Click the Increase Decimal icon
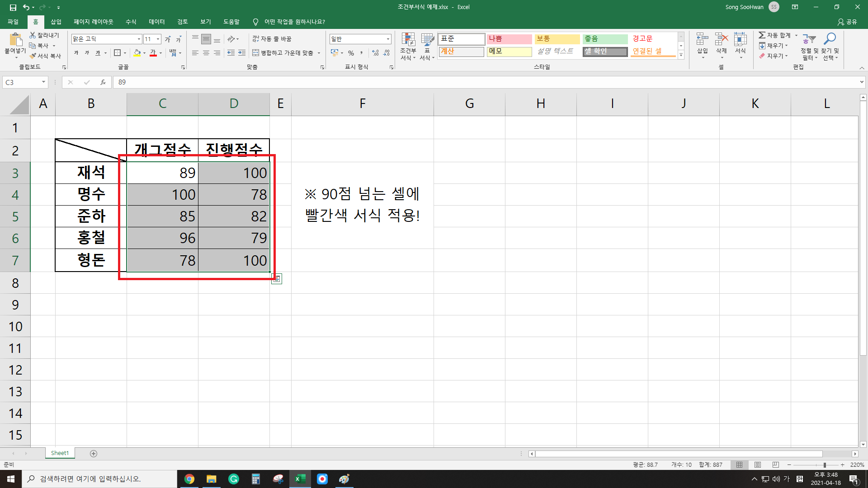 pyautogui.click(x=375, y=53)
